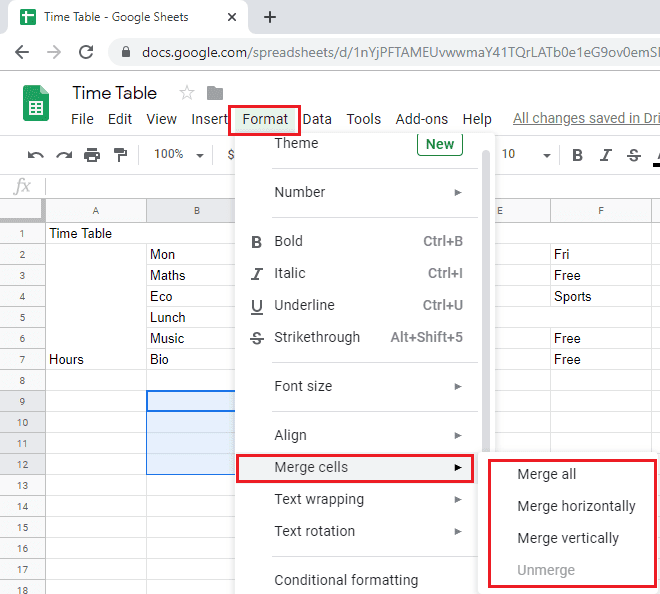Open the Insert menu
The image size is (660, 594).
pos(209,119)
